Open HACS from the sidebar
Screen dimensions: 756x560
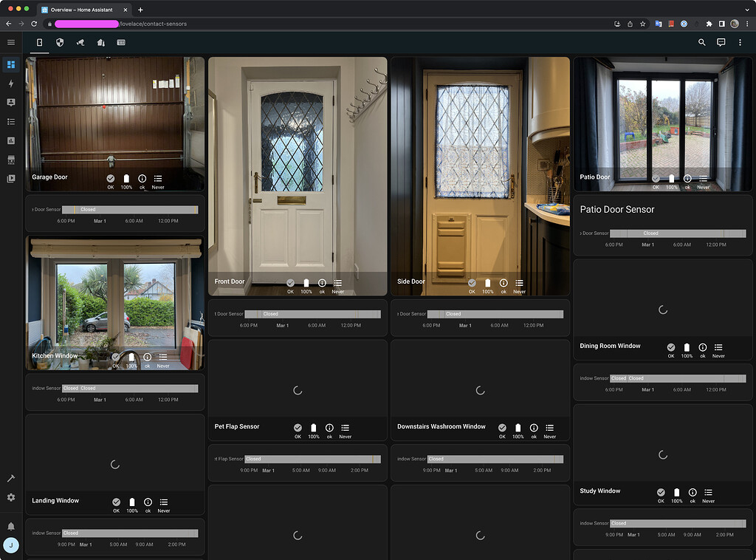click(x=11, y=160)
